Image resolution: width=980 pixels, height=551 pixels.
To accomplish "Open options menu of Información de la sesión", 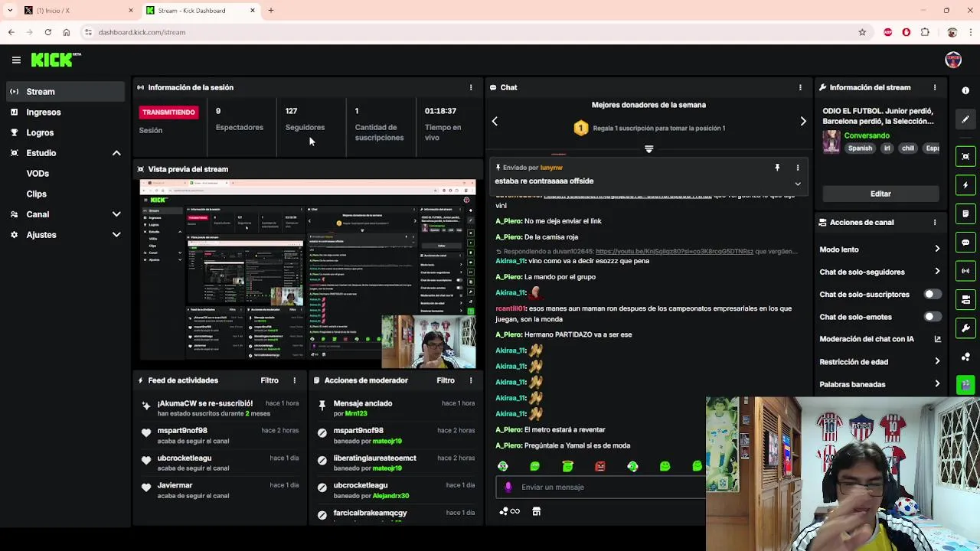I will (471, 87).
